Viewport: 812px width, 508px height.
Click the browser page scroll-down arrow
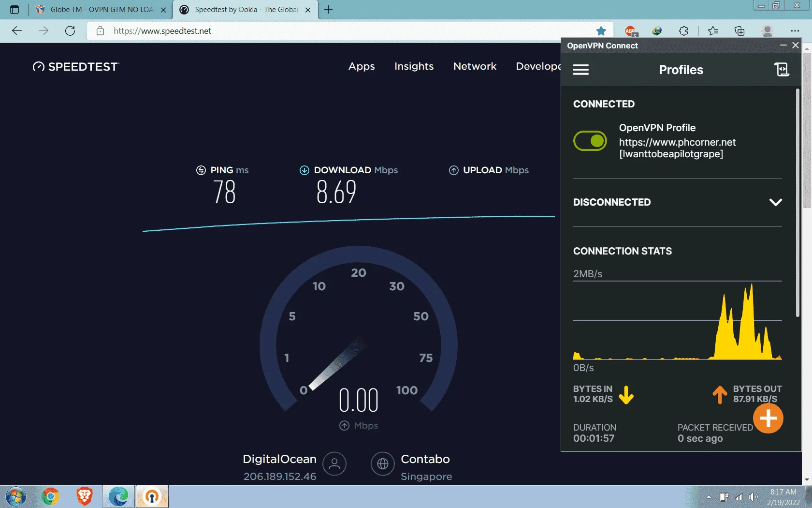807,480
